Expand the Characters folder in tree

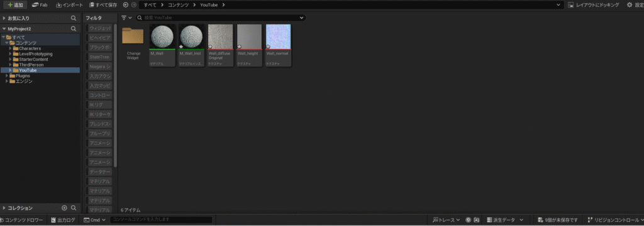pyautogui.click(x=10, y=48)
